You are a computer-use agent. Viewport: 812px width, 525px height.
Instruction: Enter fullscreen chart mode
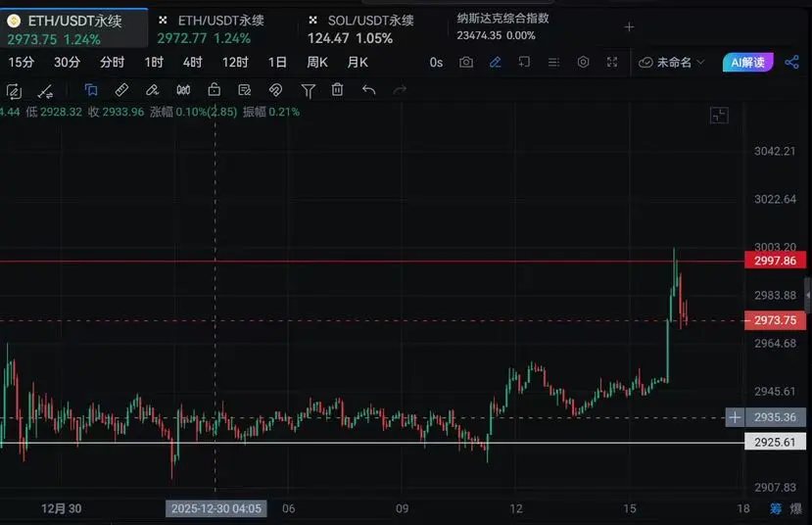(x=612, y=62)
